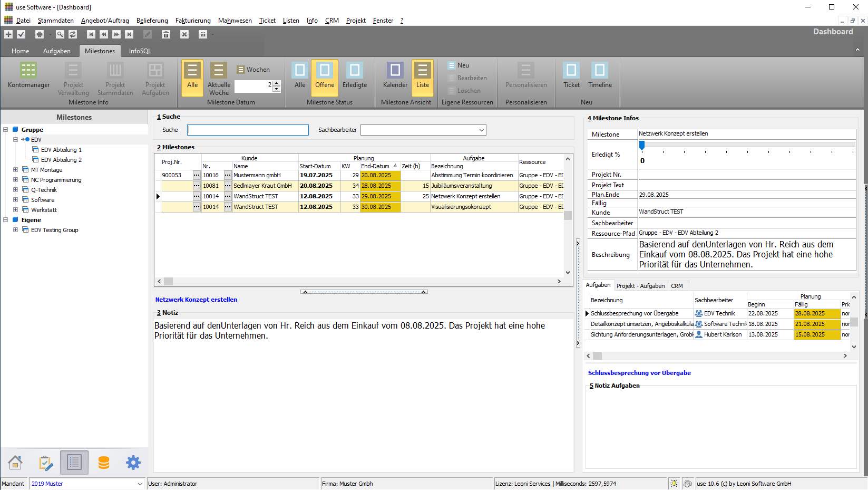The height and width of the screenshot is (490, 868).
Task: Expand the EDV Testing Group node
Action: [15, 230]
